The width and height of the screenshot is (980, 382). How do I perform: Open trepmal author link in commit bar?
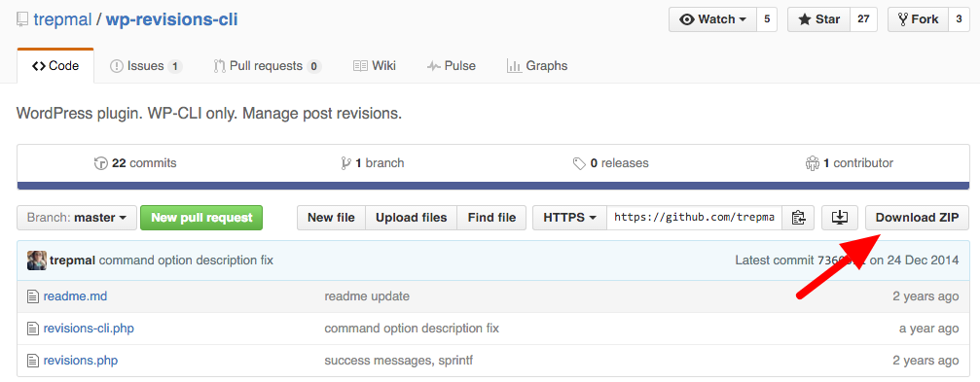(72, 260)
